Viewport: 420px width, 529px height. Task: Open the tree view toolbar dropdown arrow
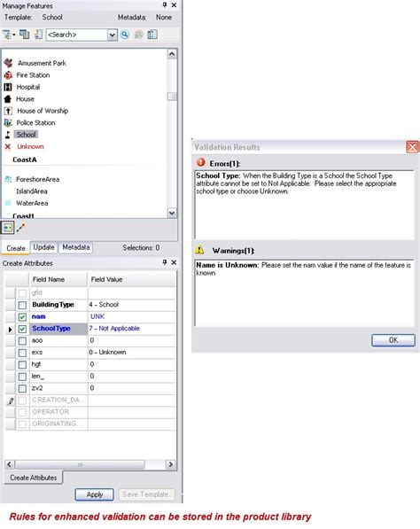tap(14, 35)
